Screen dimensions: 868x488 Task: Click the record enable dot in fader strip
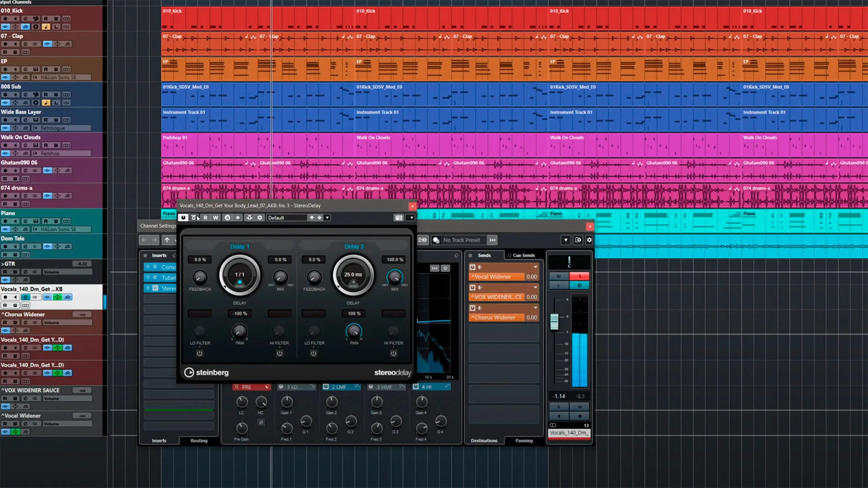[579, 416]
